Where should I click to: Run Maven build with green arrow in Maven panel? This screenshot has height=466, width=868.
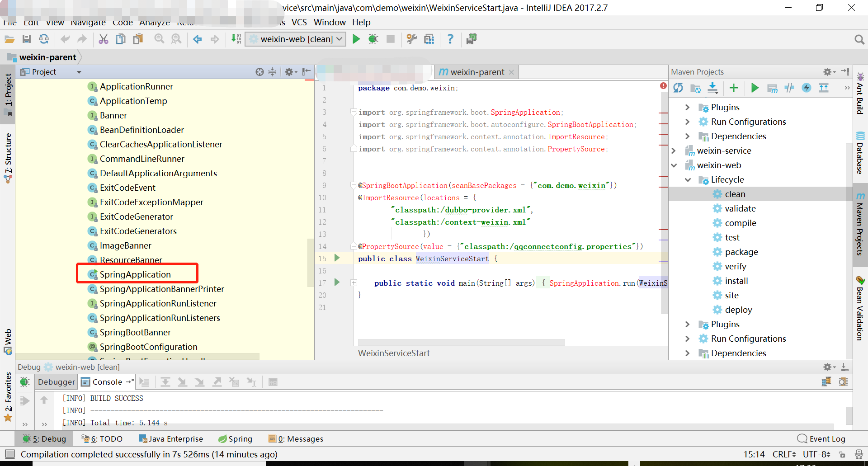(755, 88)
